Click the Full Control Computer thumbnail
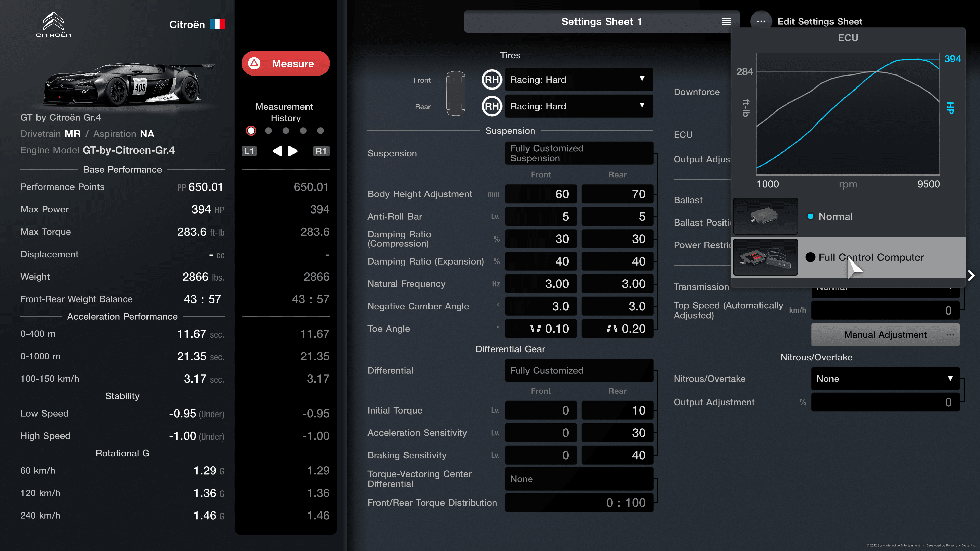 [x=765, y=257]
